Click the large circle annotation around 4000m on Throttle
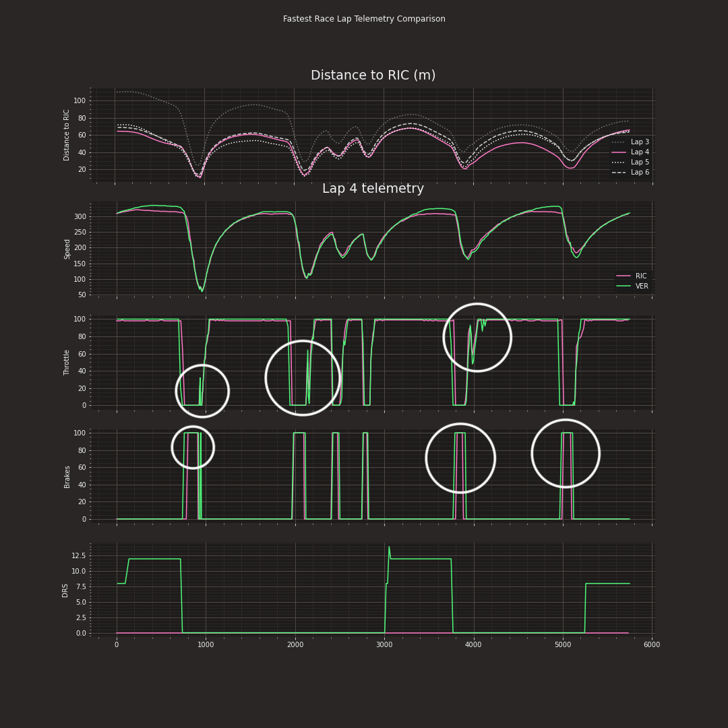 pos(477,336)
